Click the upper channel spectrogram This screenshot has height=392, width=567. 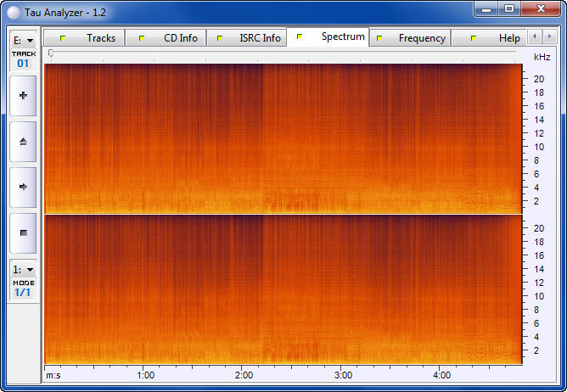click(x=282, y=138)
